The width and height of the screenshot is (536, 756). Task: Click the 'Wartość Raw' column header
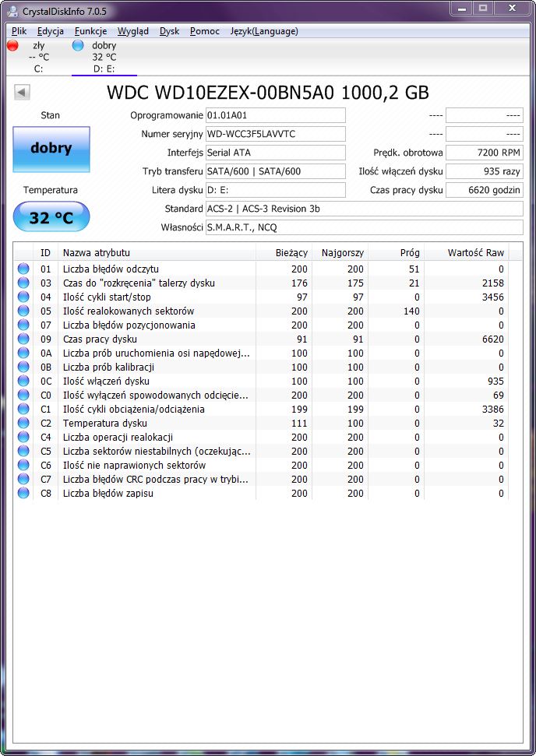pyautogui.click(x=467, y=252)
